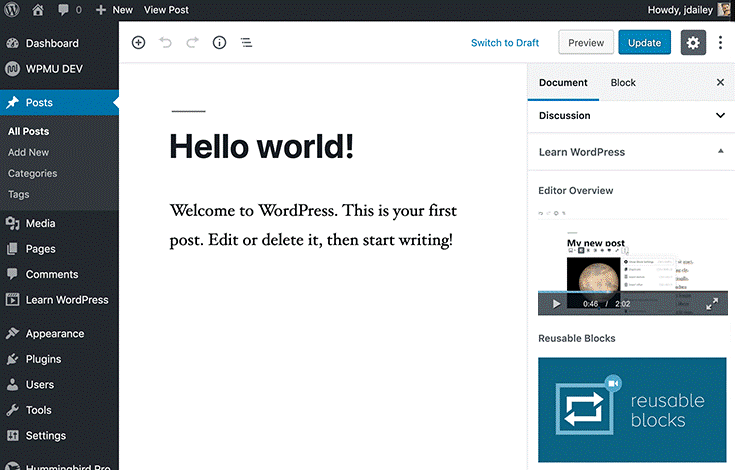This screenshot has width=735, height=470.
Task: Open the Appearance menu
Action: [59, 334]
